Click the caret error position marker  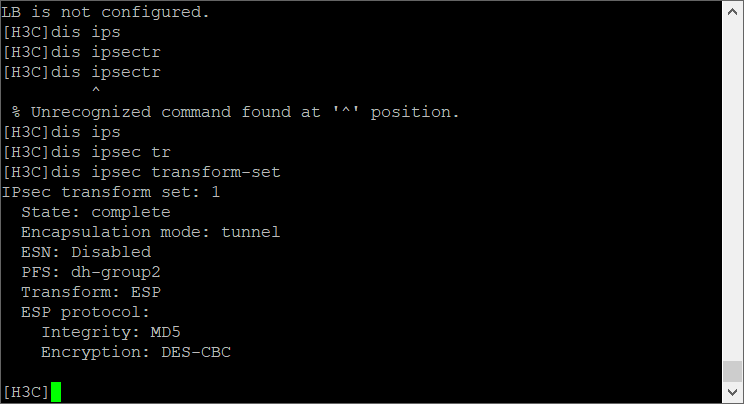tap(96, 92)
